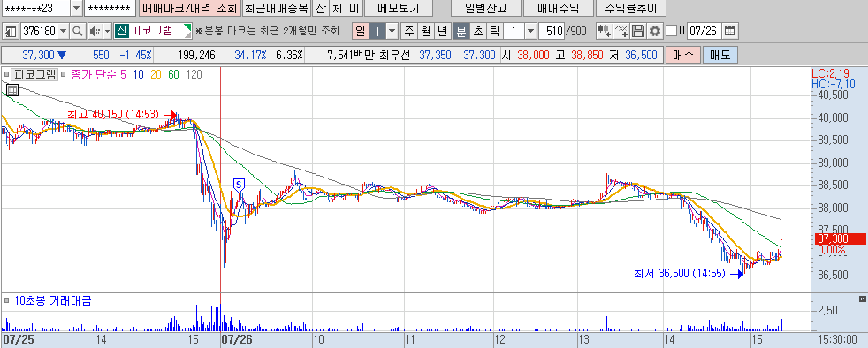Click the add candlestick indicator icon
The image size is (868, 348).
coord(604,31)
